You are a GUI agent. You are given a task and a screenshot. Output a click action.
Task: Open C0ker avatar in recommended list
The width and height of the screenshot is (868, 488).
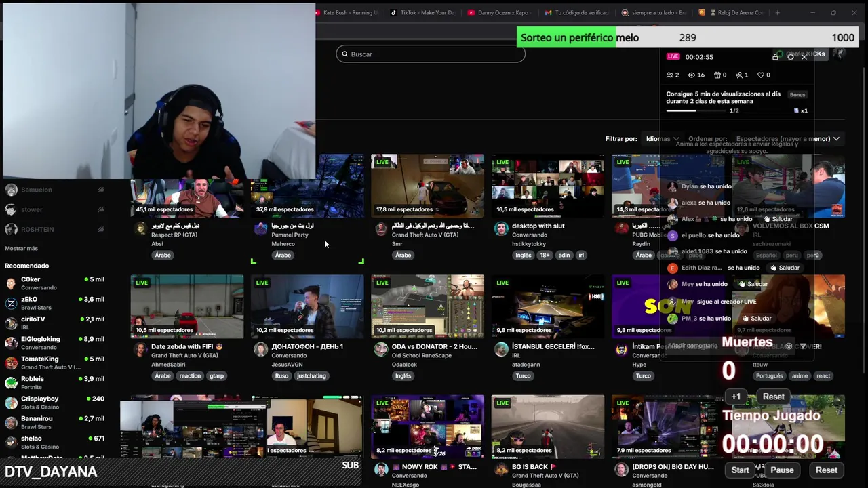(11, 283)
